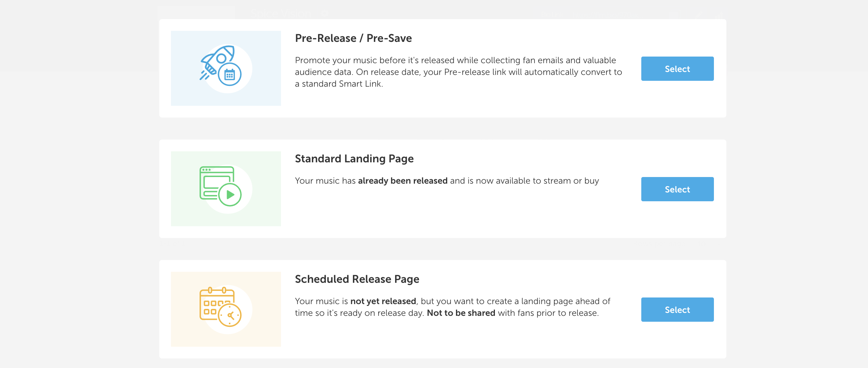This screenshot has width=868, height=368.
Task: Click the Pre-Release description mentioning fan emails
Action: (x=459, y=72)
